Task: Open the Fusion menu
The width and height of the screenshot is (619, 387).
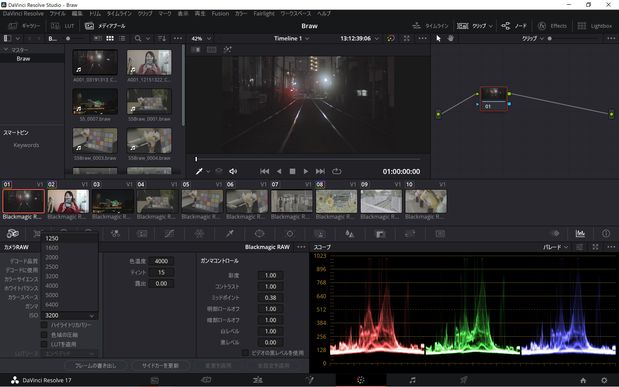Action: [x=220, y=13]
